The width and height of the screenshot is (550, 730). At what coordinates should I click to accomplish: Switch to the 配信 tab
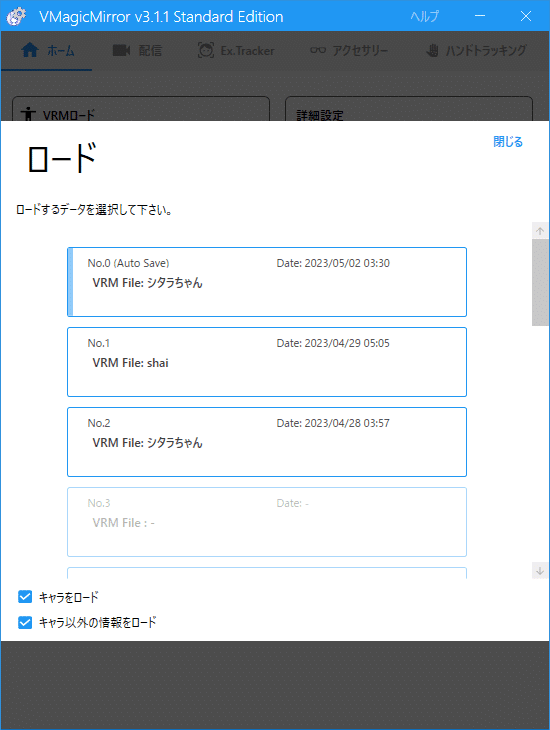[x=137, y=50]
